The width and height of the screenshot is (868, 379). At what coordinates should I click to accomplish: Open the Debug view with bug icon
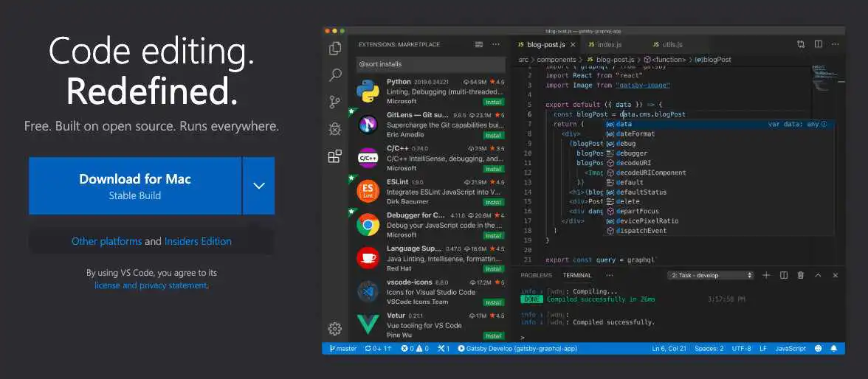click(335, 129)
